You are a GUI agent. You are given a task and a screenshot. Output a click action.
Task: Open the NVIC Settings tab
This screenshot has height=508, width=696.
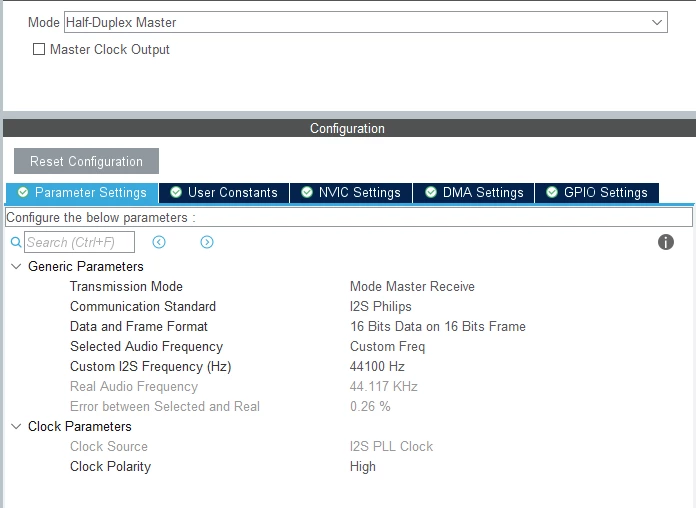click(x=351, y=193)
